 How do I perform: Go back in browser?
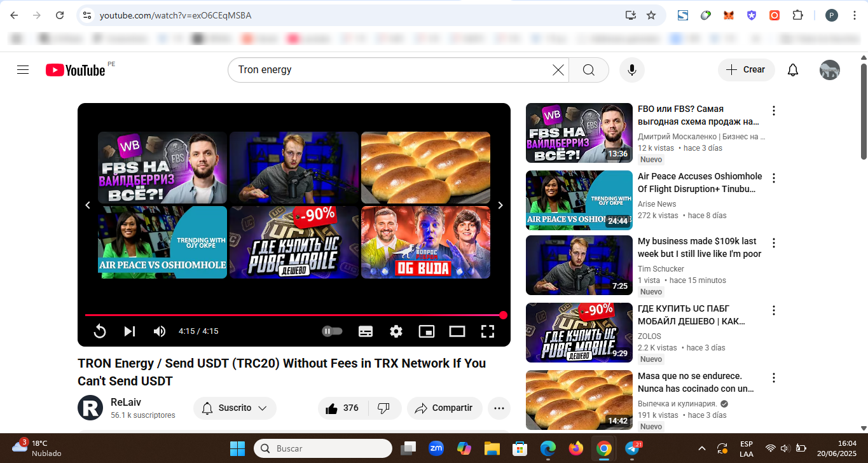pyautogui.click(x=14, y=15)
